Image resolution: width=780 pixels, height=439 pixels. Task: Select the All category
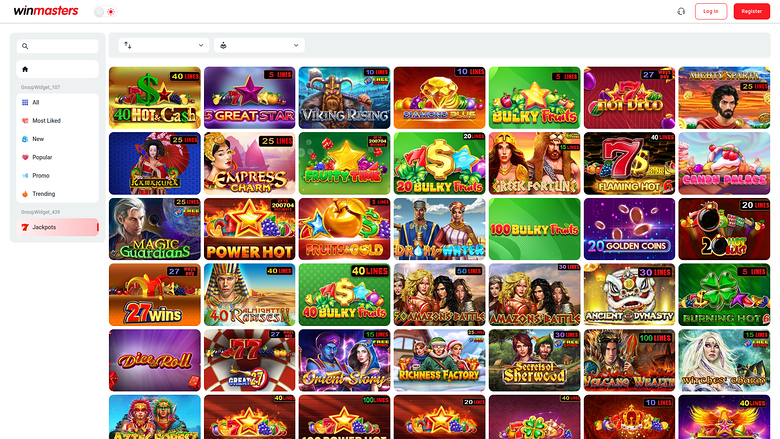tap(57, 102)
